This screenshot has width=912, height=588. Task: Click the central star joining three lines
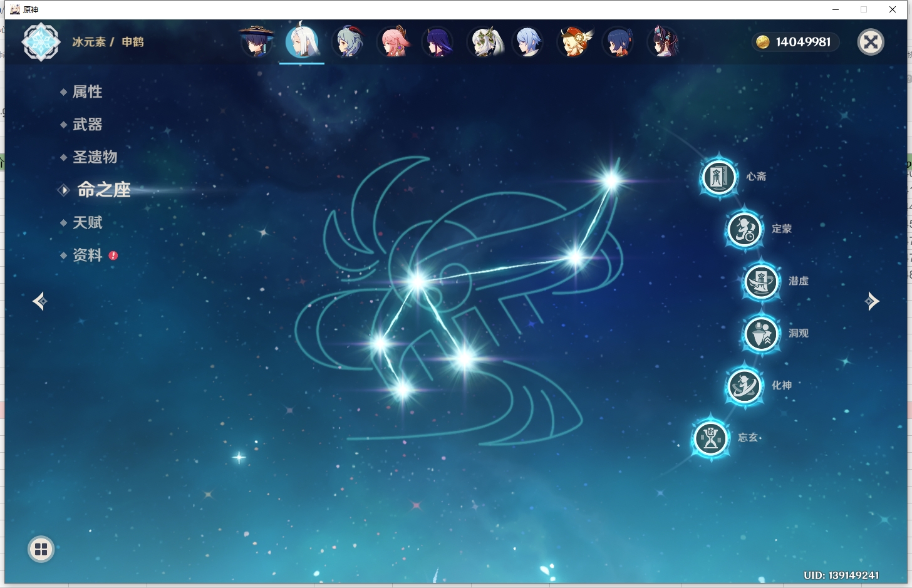coord(417,281)
